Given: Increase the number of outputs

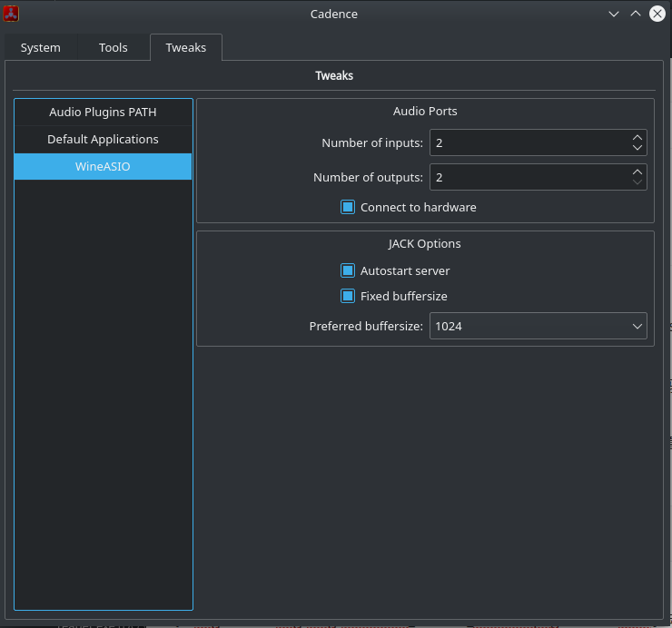Looking at the screenshot, I should (637, 172).
